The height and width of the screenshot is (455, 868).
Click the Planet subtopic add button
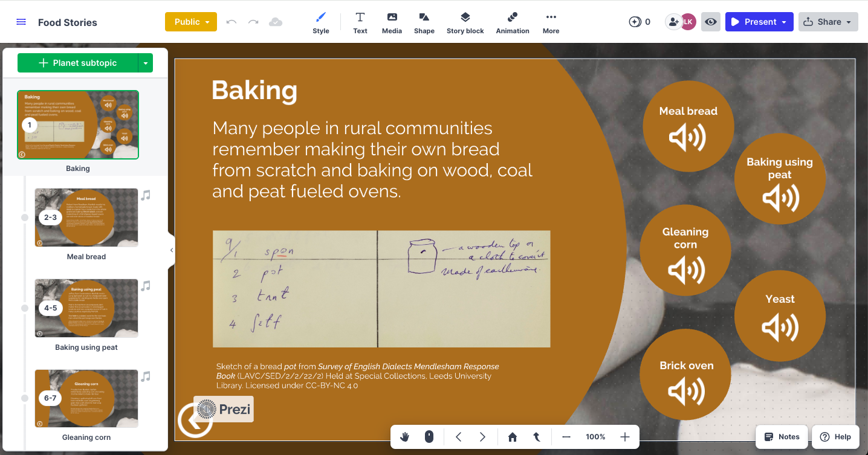coord(78,63)
